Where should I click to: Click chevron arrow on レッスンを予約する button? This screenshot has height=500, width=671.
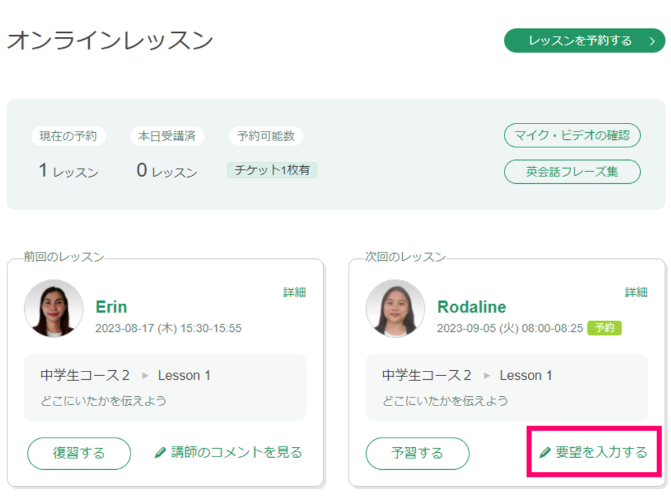point(652,41)
